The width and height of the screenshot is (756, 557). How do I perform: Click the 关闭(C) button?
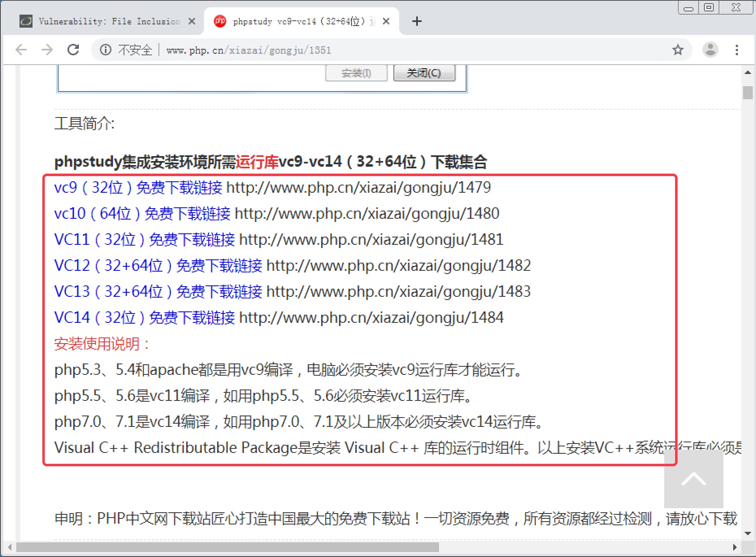tap(424, 73)
